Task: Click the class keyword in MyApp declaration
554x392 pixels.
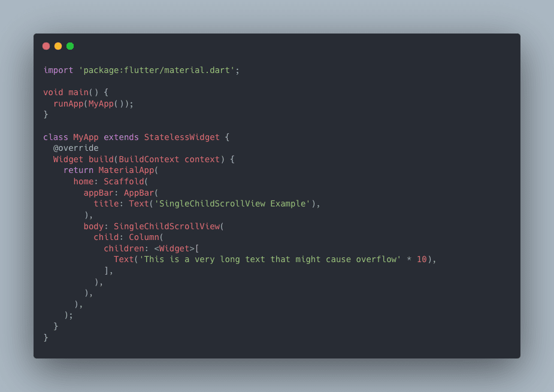Action: click(56, 137)
